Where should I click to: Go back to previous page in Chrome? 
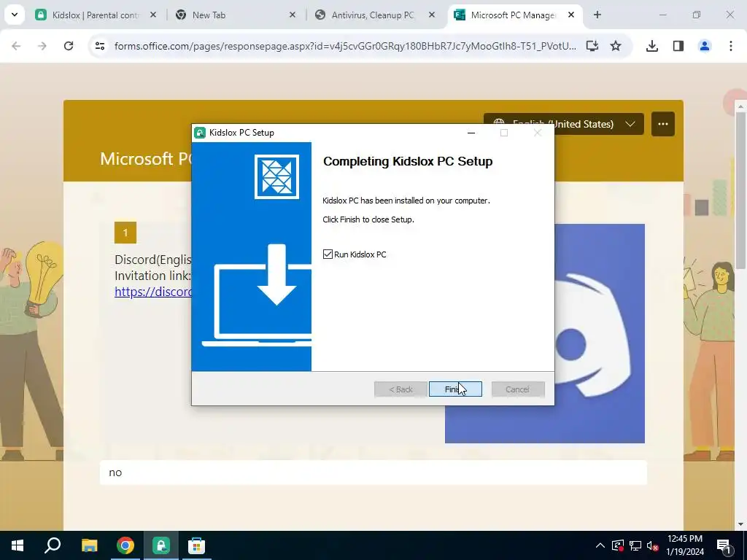pyautogui.click(x=16, y=46)
